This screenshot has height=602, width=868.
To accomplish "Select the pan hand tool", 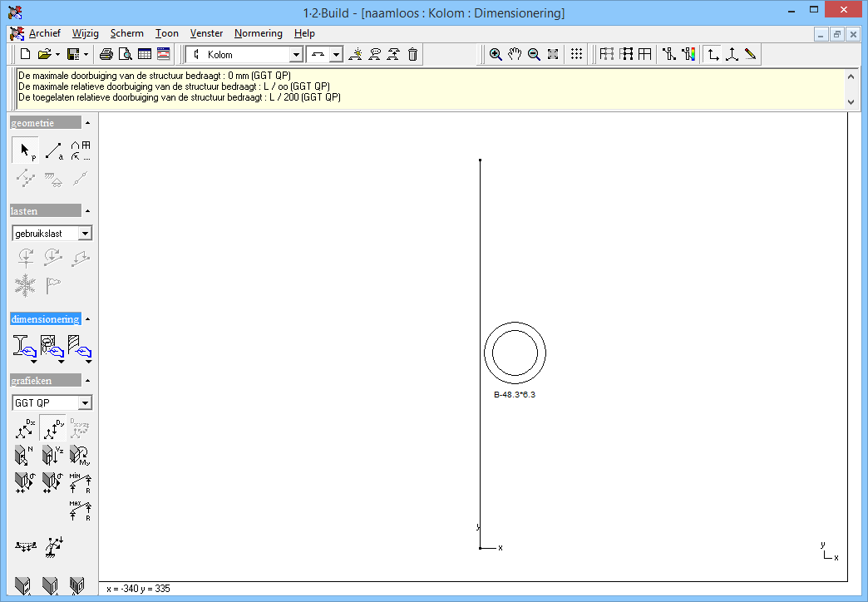I will [x=515, y=55].
